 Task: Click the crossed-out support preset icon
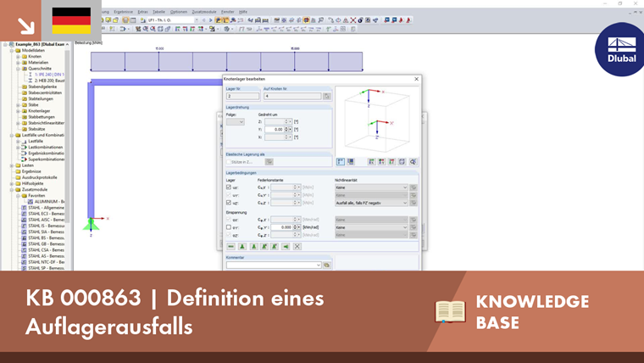tap(297, 247)
